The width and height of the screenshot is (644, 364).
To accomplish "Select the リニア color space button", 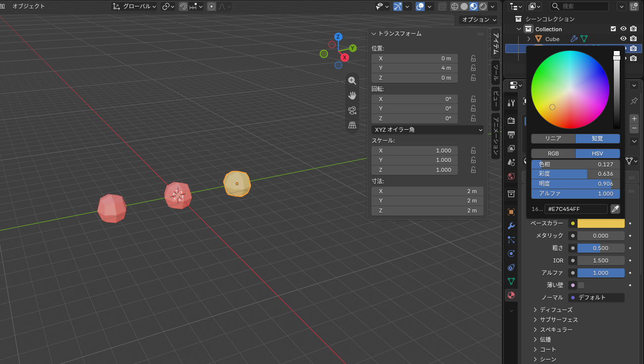I will pyautogui.click(x=553, y=139).
